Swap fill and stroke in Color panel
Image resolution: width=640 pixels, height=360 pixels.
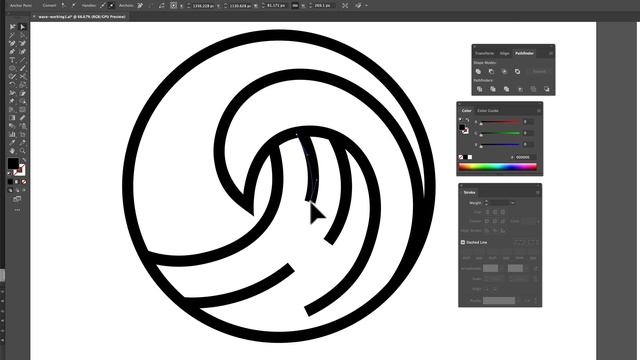point(467,120)
